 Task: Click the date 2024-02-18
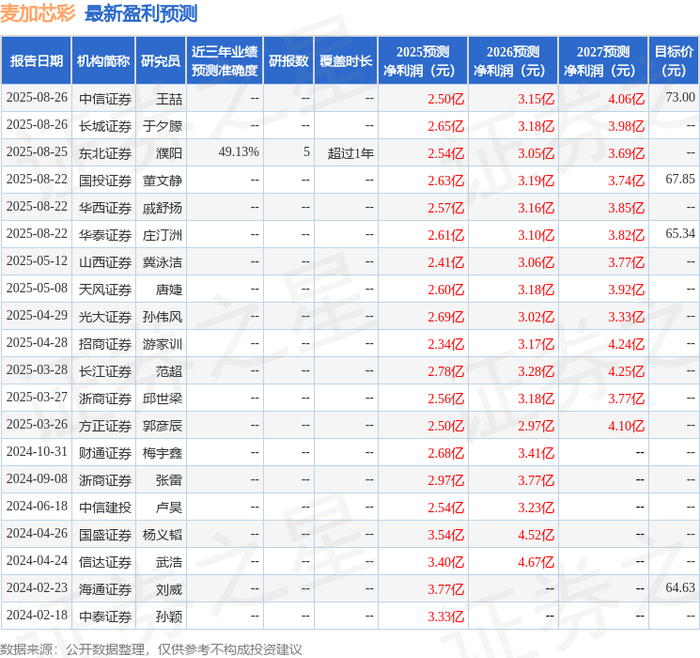(x=37, y=615)
